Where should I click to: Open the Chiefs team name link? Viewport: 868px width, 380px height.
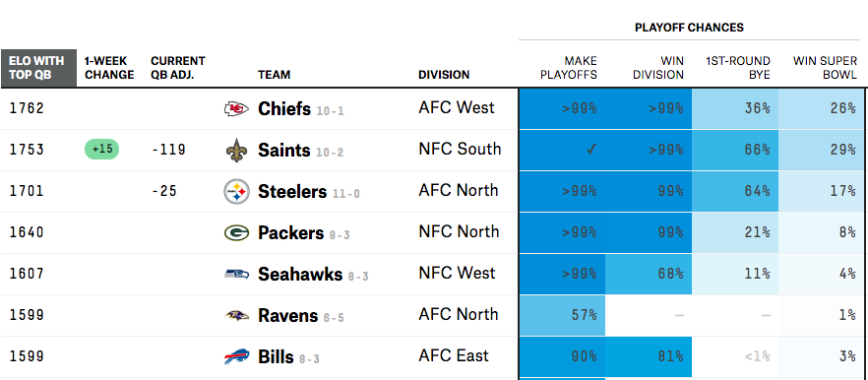point(284,108)
